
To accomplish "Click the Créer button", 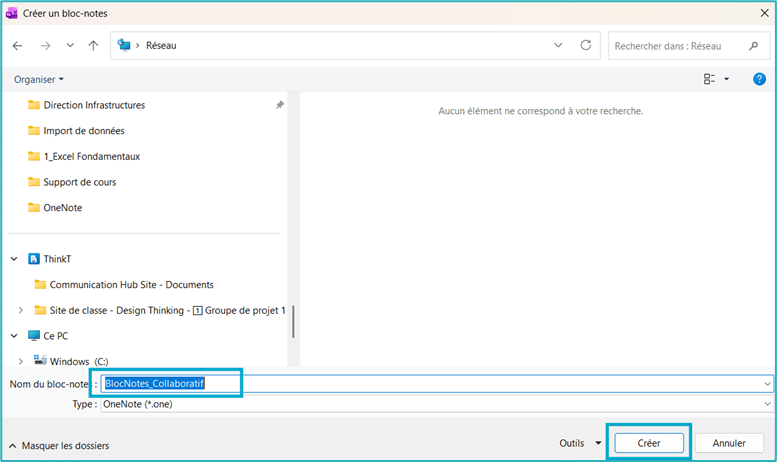I will point(648,443).
